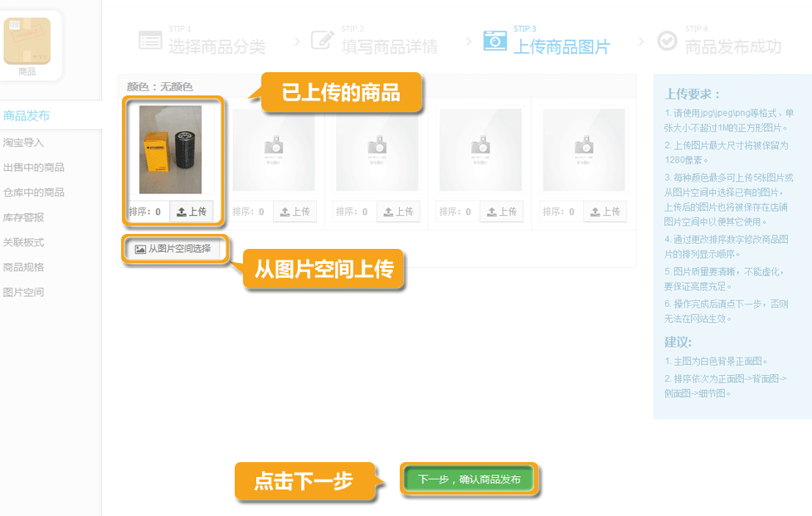Select 出售中的商品 sidebar item
Screen dimensions: 812x516
[34, 168]
